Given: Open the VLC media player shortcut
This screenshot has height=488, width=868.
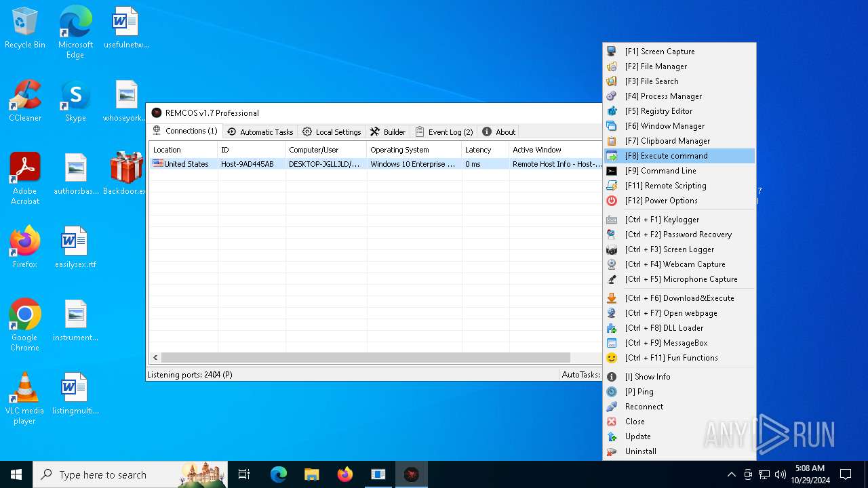Looking at the screenshot, I should pos(25,399).
